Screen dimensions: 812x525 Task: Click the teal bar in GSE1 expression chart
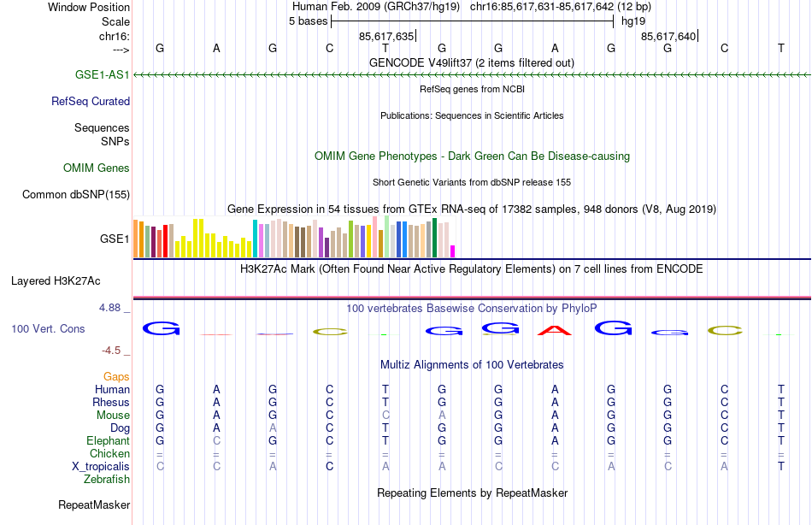pos(255,239)
